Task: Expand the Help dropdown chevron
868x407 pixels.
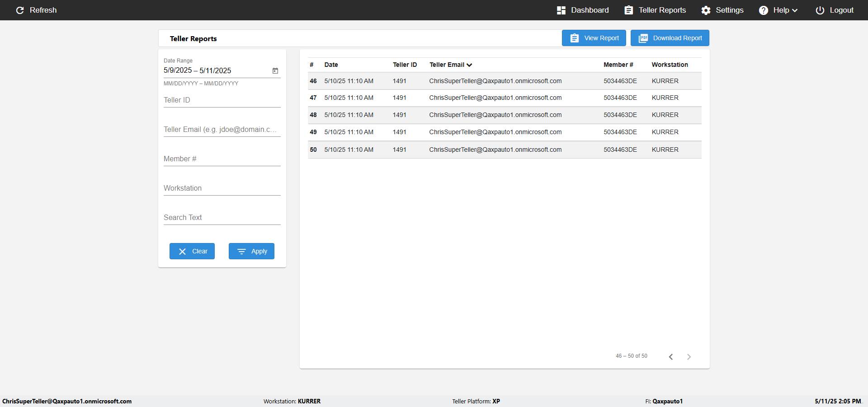Action: (795, 10)
